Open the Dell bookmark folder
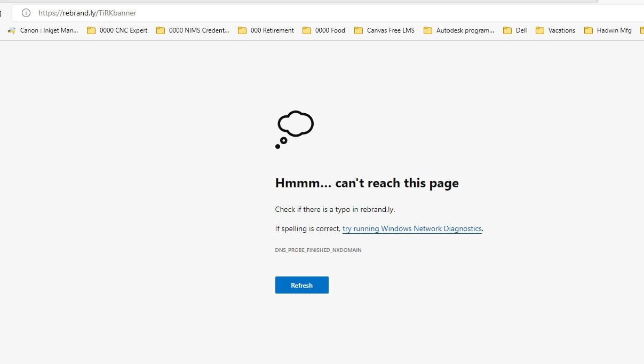 coord(515,30)
